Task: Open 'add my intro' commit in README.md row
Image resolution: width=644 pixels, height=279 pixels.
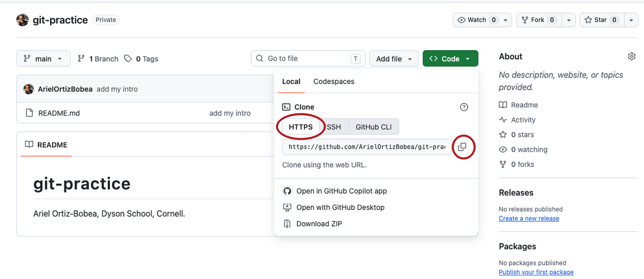Action: pos(230,113)
